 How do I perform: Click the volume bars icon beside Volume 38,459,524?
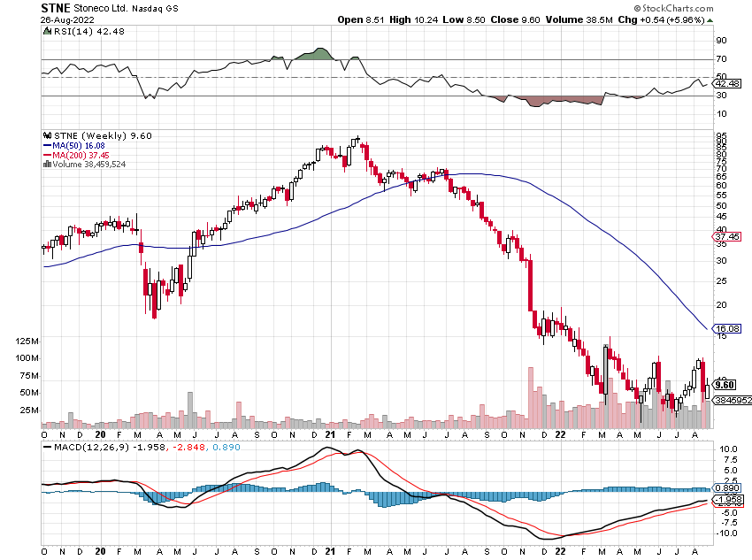tap(47, 164)
